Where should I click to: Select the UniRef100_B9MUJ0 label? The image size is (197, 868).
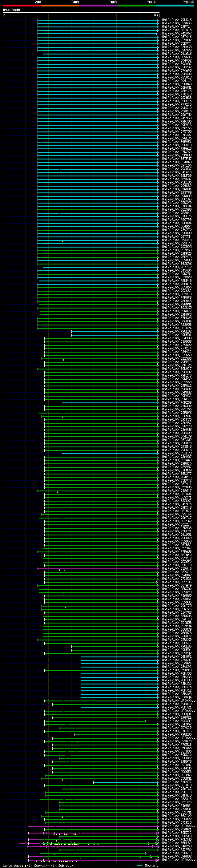(176, 704)
